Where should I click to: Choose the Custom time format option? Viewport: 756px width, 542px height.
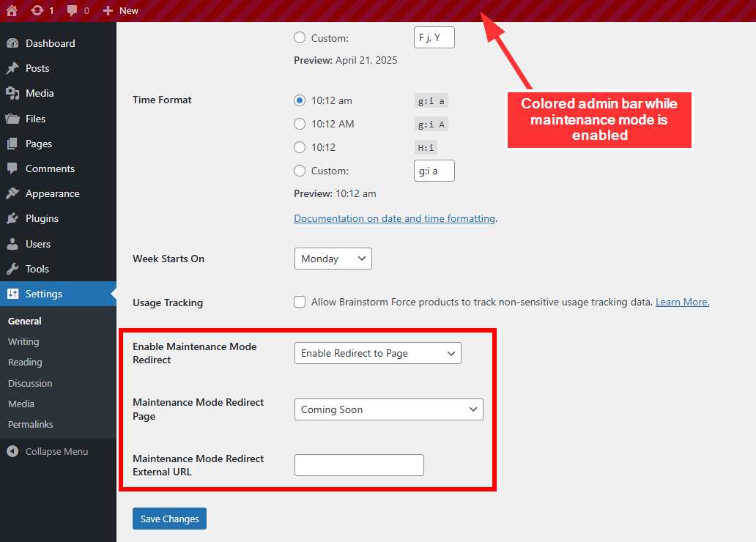pyautogui.click(x=300, y=171)
